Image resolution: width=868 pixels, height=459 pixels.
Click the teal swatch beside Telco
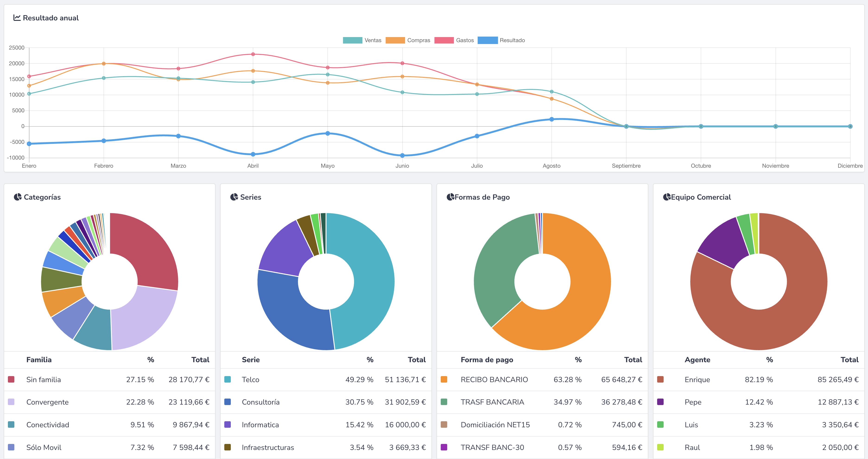click(x=228, y=379)
